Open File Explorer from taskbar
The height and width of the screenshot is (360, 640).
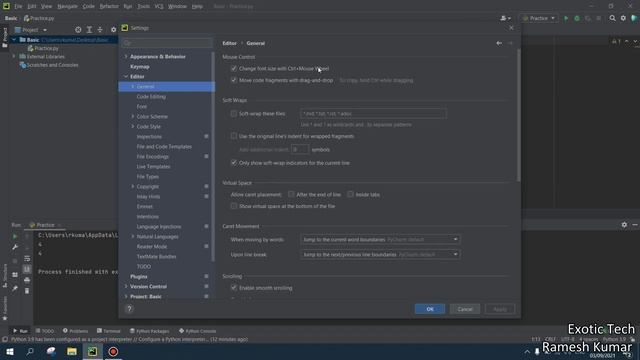coord(72,352)
